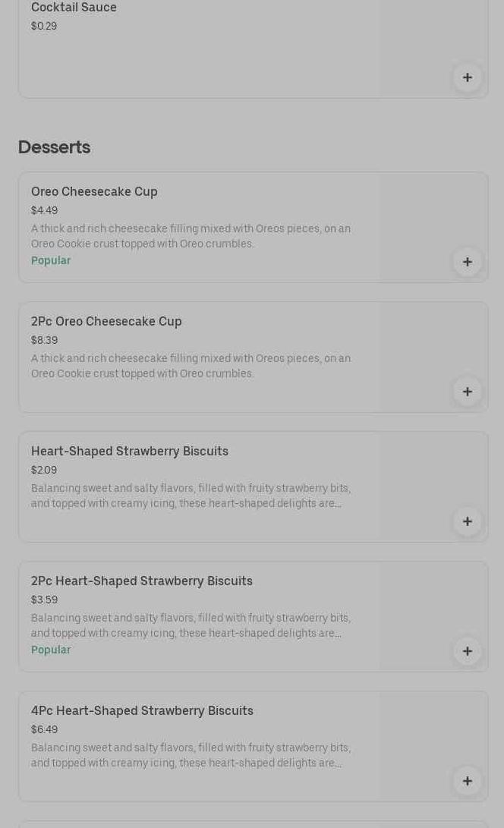Viewport: 504px width, 828px height.
Task: Tap plus for 2Pc Heart-Shaped Strawberry Biscuits
Action: coord(467,651)
